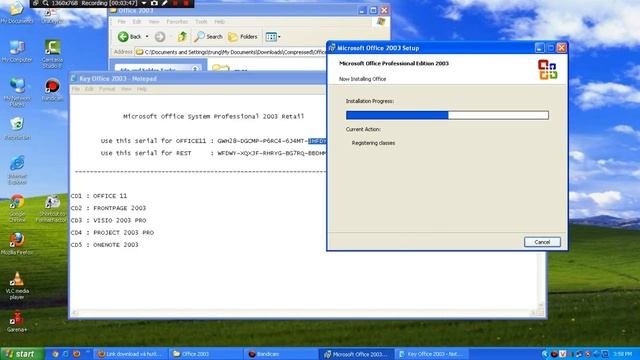Open Garena+ desktop icon
Image resolution: width=640 pixels, height=360 pixels.
(x=17, y=321)
